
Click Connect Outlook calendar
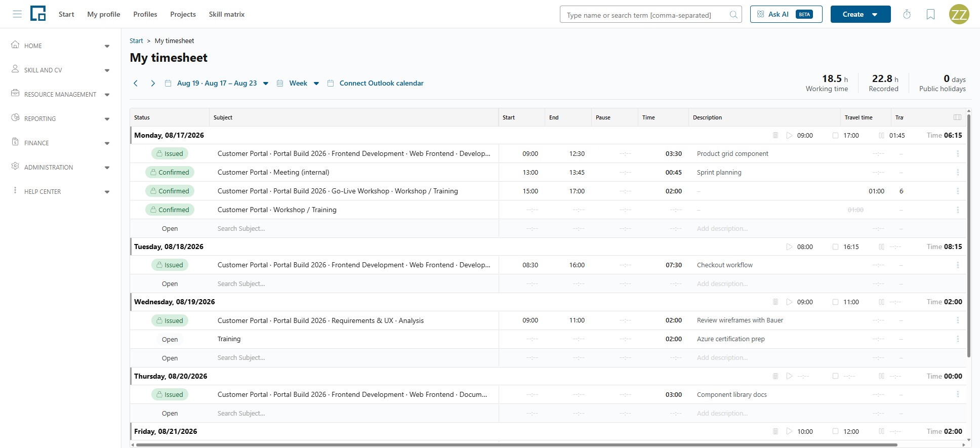(376, 83)
